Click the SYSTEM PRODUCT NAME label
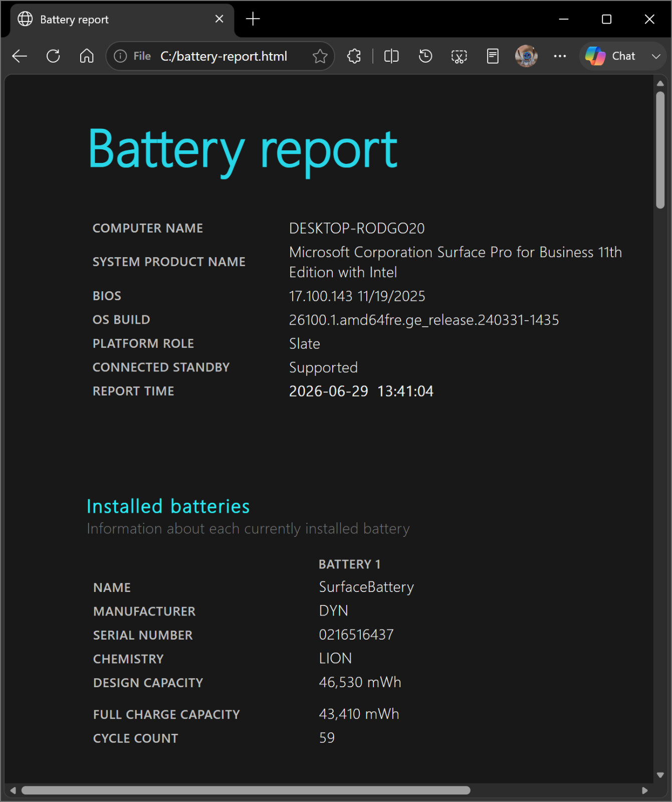 [169, 262]
